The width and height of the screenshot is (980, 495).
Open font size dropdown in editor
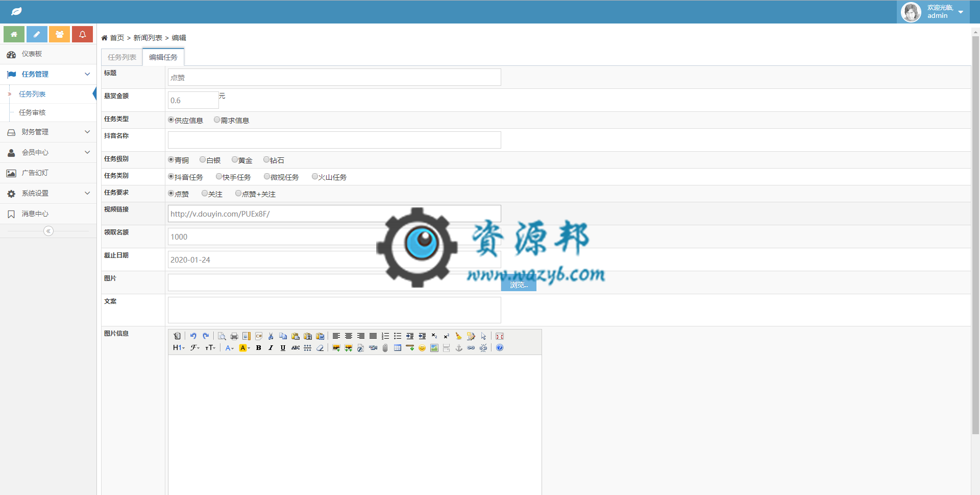(x=210, y=348)
